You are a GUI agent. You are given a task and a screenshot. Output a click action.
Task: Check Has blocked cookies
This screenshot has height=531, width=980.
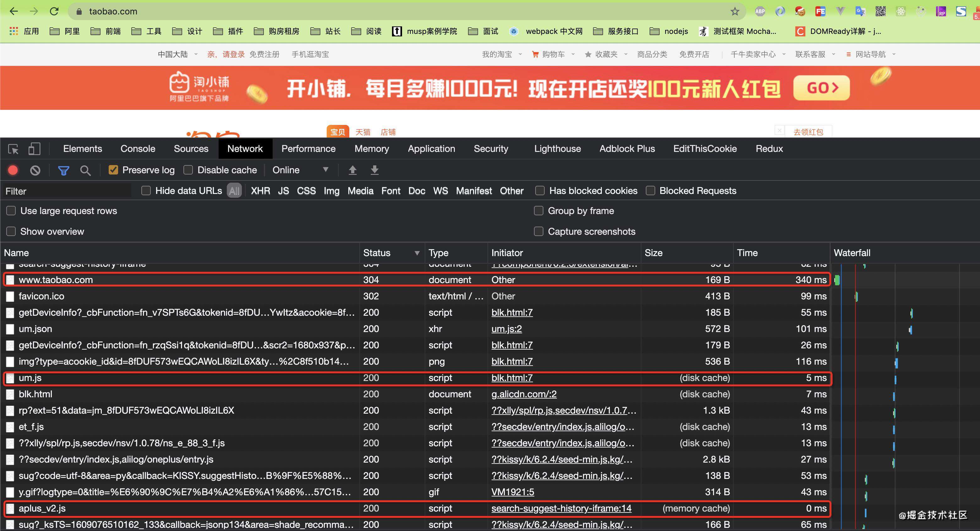539,190
